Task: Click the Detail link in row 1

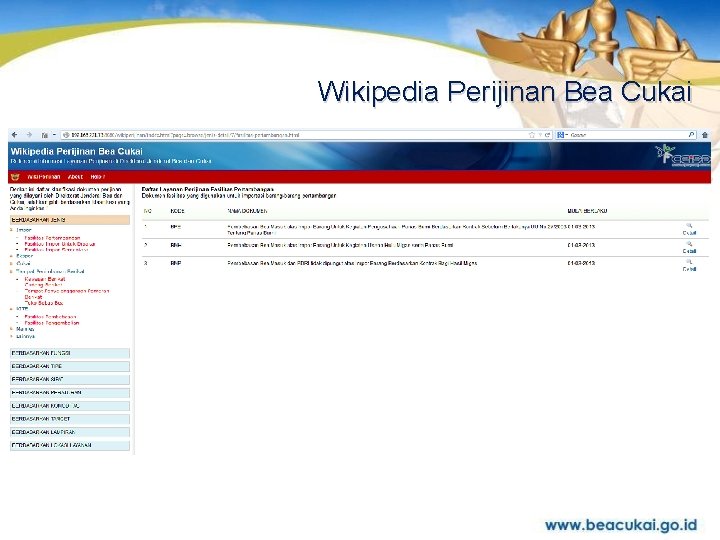Action: point(689,233)
